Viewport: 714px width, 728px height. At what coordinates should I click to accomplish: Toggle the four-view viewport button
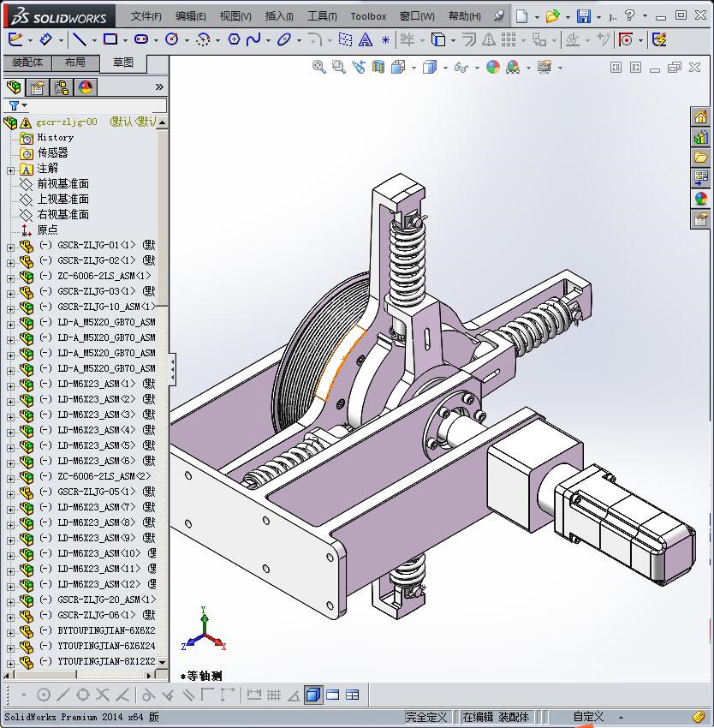(353, 695)
